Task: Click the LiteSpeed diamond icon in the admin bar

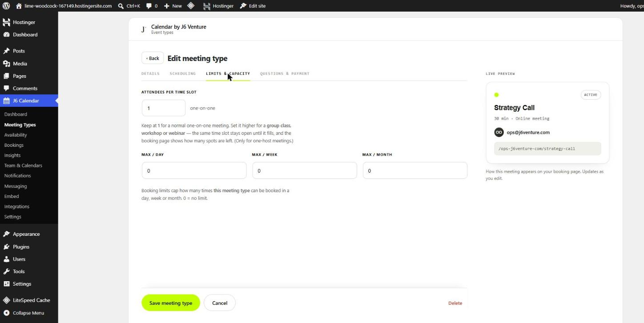Action: click(x=190, y=6)
